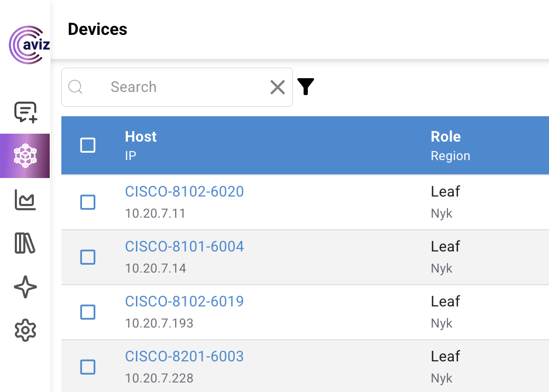Open the CISCO-8101-6004 device link
This screenshot has height=392, width=549.
(184, 246)
